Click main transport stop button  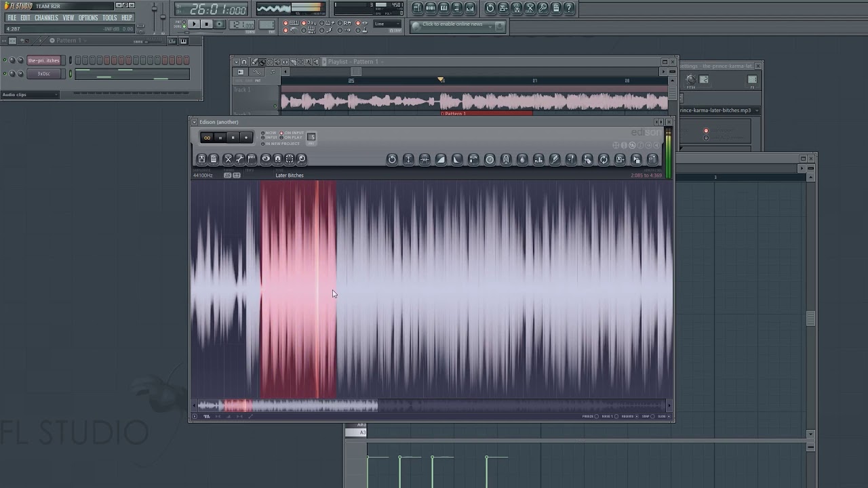click(x=207, y=24)
